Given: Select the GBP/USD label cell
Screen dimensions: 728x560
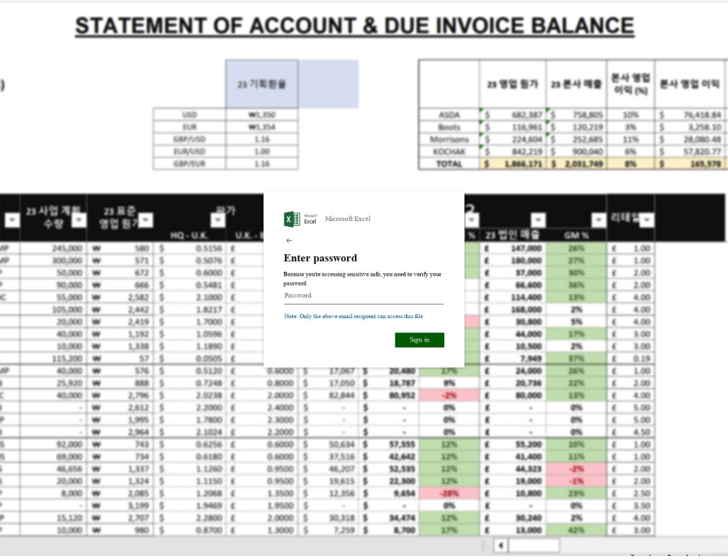Looking at the screenshot, I should click(x=189, y=140).
